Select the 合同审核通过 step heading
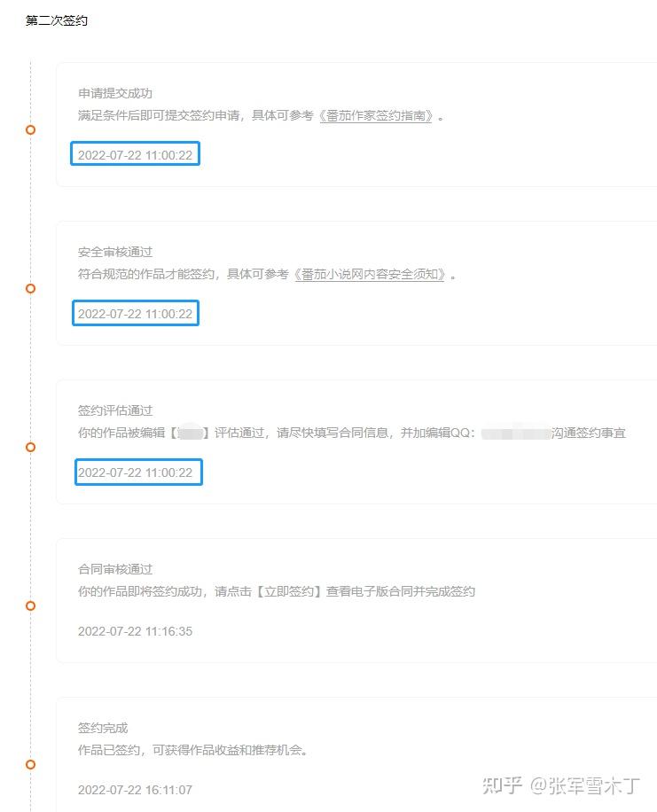 (115, 569)
